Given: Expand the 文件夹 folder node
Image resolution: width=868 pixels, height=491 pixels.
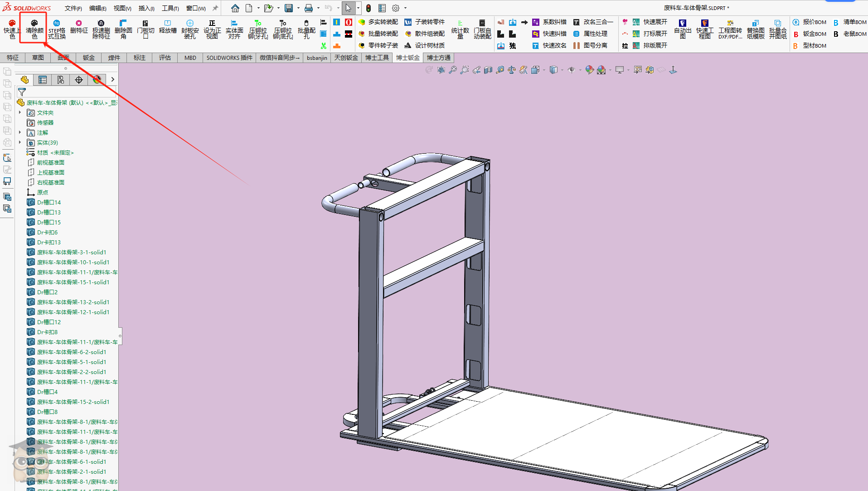Looking at the screenshot, I should (x=20, y=112).
